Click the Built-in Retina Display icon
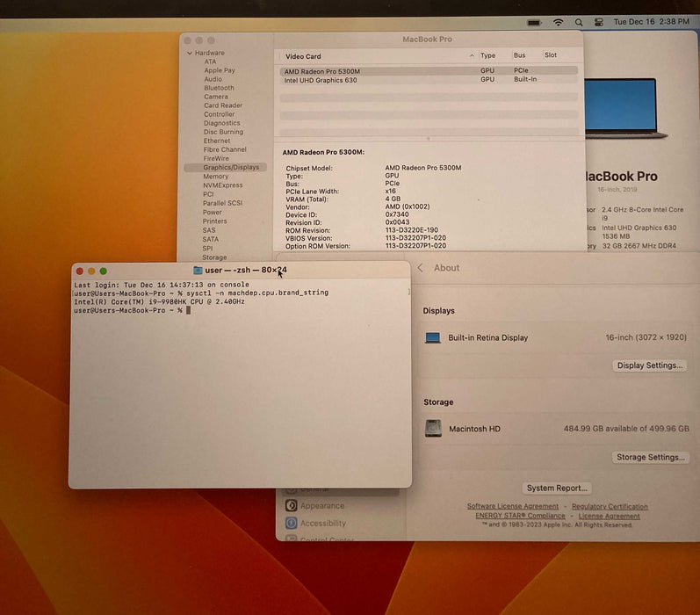Screen dimensions: 700x615 pos(432,337)
